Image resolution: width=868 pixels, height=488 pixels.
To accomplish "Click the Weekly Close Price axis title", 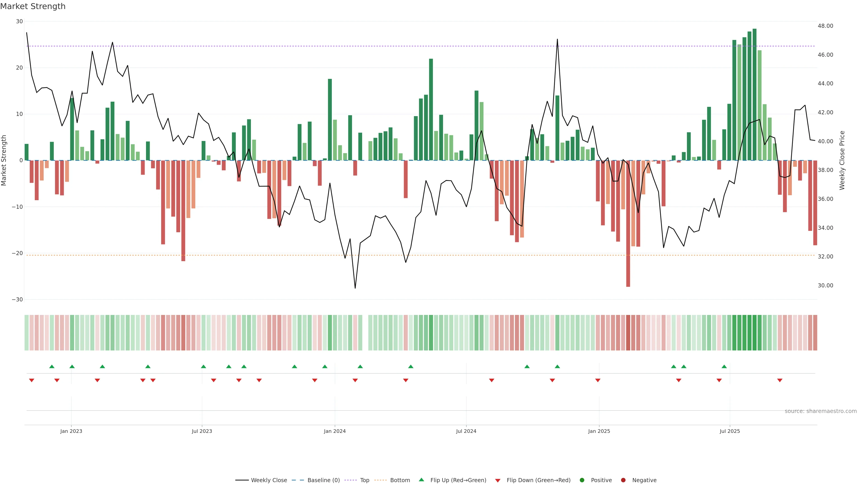I will pos(842,160).
